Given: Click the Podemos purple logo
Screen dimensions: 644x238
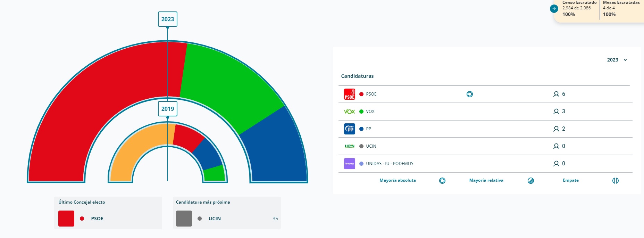Looking at the screenshot, I should point(350,164).
